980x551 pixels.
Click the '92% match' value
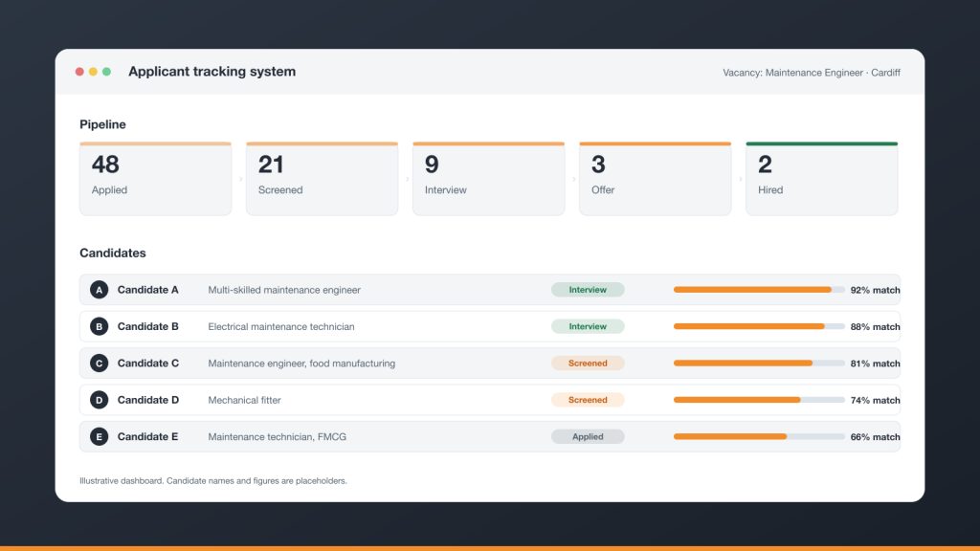(875, 290)
